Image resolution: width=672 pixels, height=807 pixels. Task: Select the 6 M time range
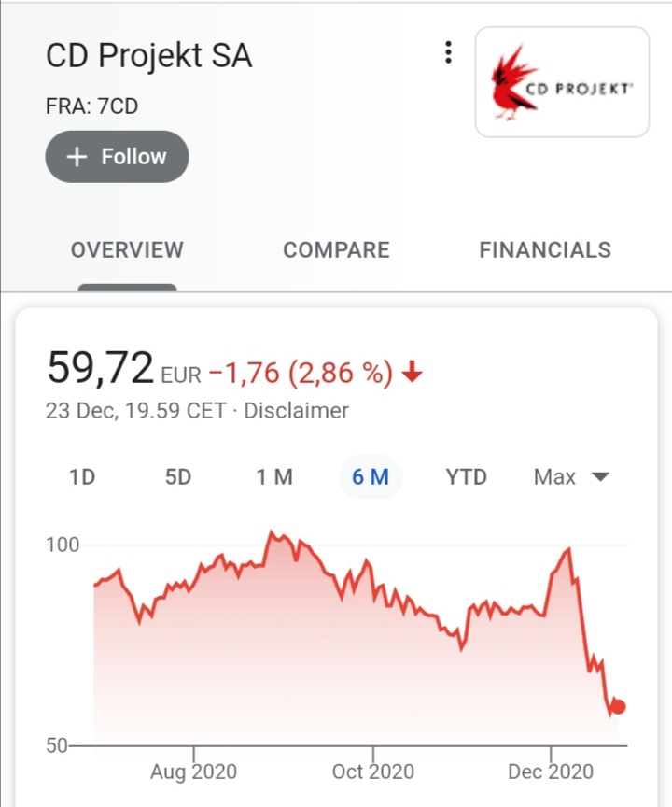click(371, 477)
